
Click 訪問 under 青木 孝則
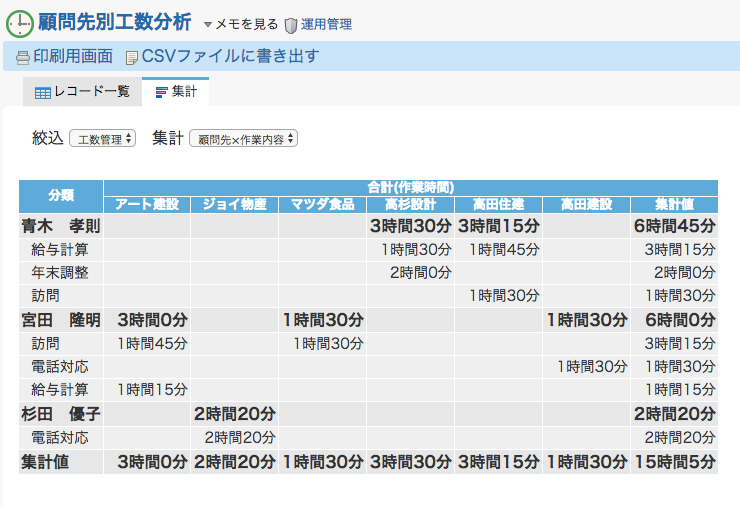point(45,296)
